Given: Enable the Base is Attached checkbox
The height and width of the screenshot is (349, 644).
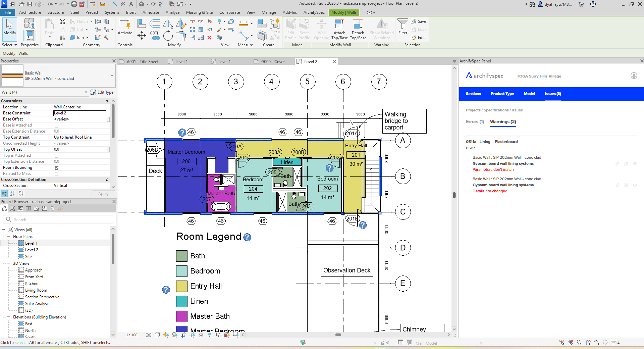Looking at the screenshot, I should pos(56,125).
